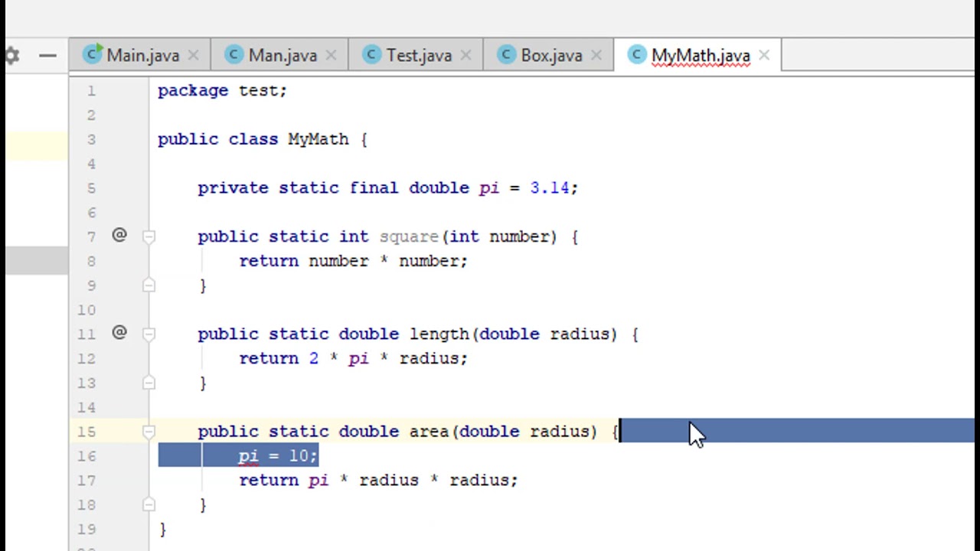Click the method name square on line 7
Screen dimensions: 980x551
409,236
